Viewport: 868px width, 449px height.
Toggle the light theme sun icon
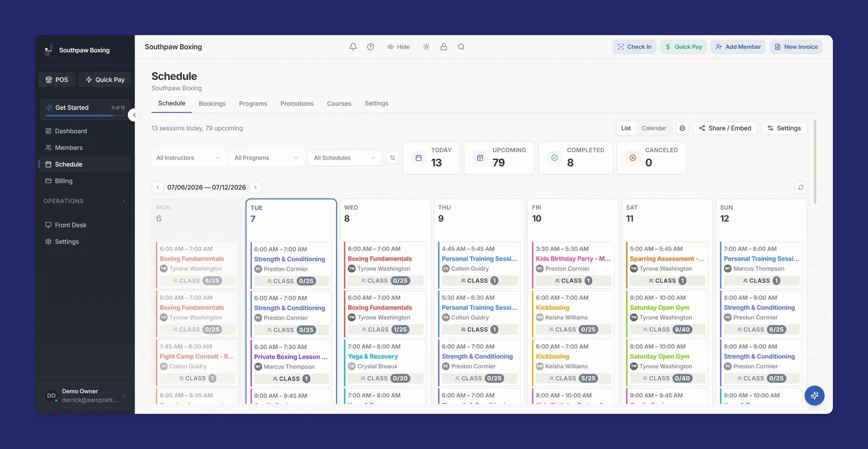[426, 47]
